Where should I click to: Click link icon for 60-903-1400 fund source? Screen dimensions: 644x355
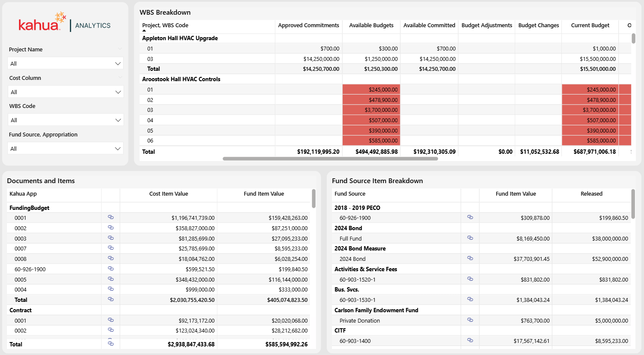(470, 340)
